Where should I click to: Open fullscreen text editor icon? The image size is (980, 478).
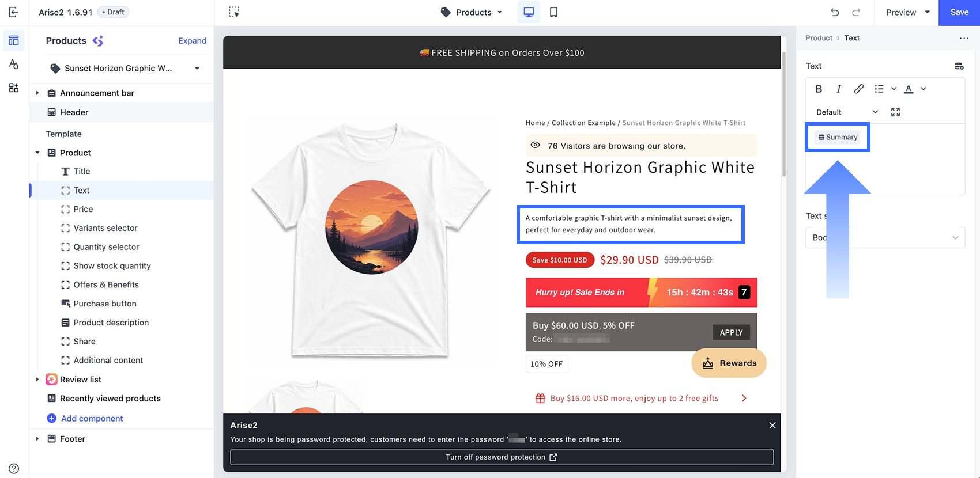click(895, 112)
